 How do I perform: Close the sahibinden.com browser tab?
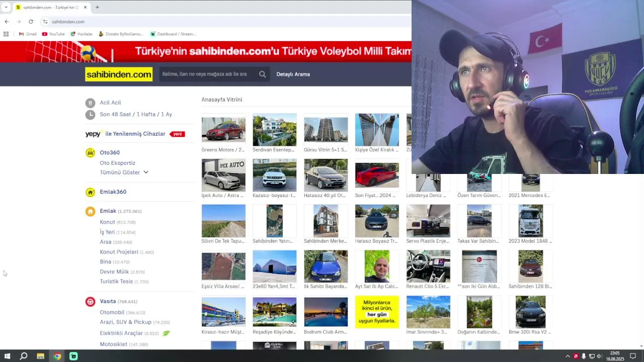pos(85,8)
